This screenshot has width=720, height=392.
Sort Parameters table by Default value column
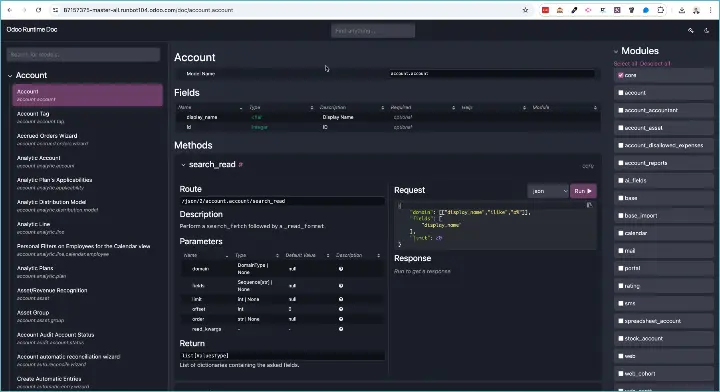307,255
